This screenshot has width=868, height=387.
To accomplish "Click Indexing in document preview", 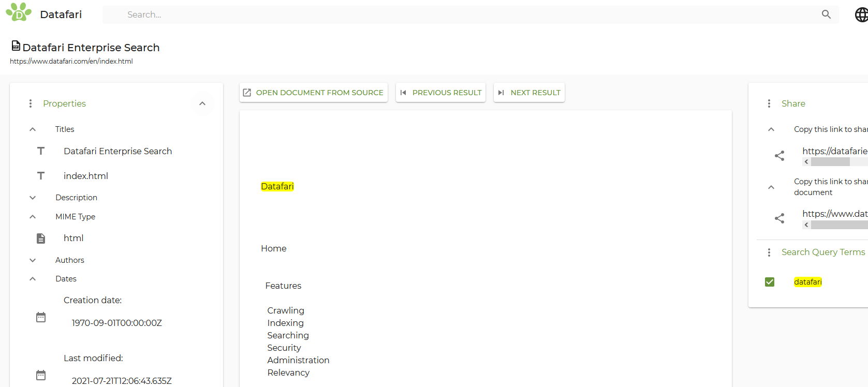I will pos(286,323).
